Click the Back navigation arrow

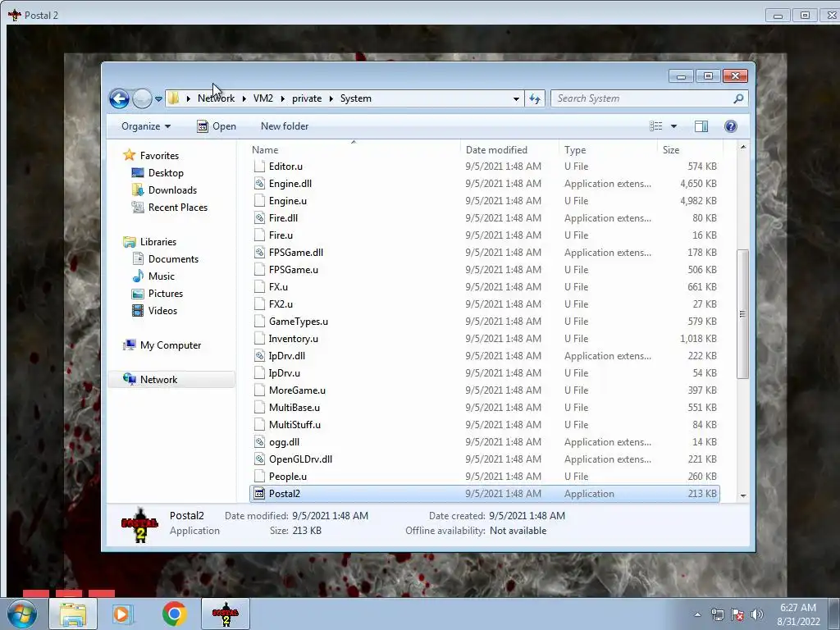coord(119,98)
